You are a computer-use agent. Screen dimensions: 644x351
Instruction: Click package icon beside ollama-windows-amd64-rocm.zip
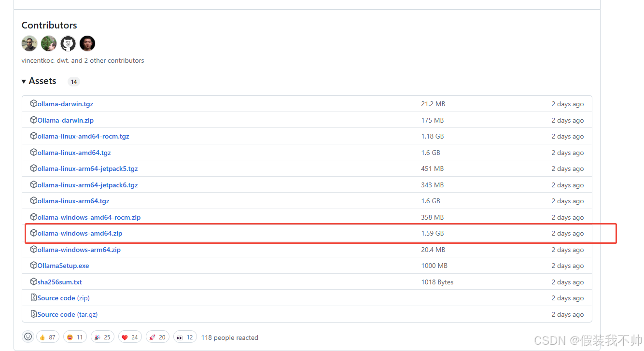pos(34,217)
